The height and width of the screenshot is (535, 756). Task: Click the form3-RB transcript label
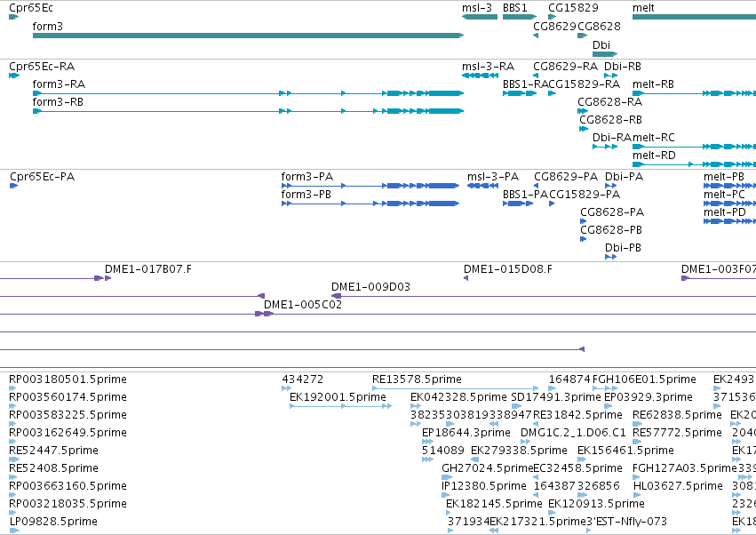pyautogui.click(x=58, y=102)
